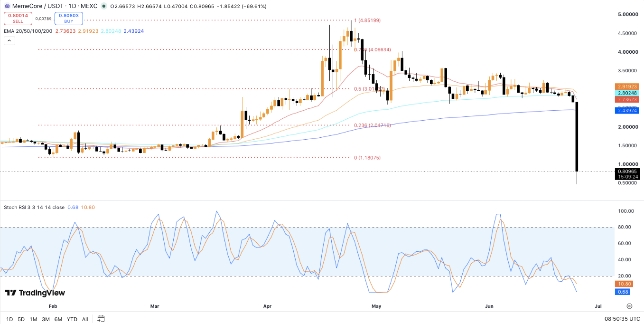Click the Fib level label 0.236 (2.04716)

click(373, 125)
